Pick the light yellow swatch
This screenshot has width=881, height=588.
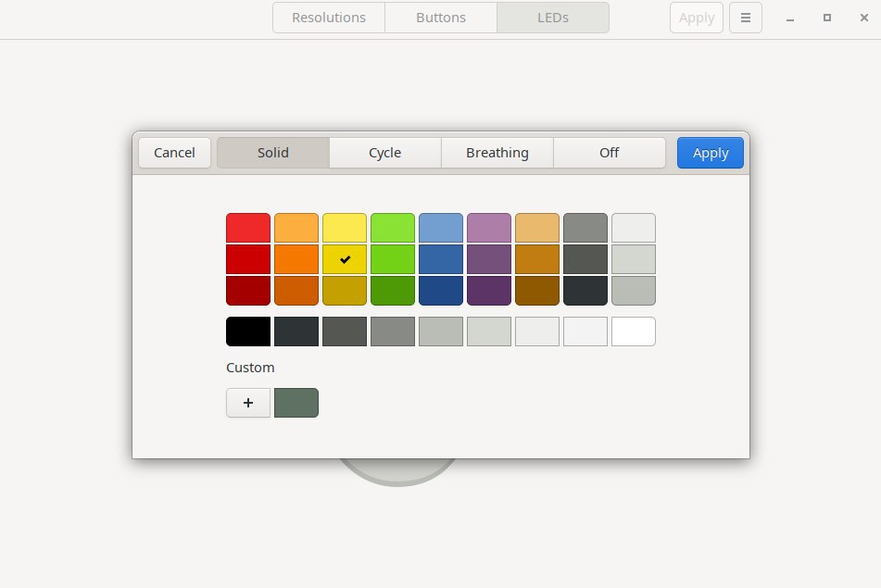tap(345, 228)
